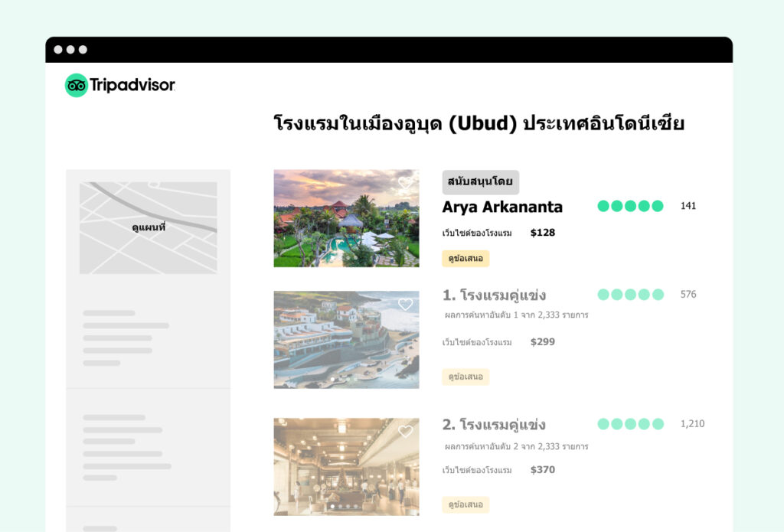Click เว็บไซต์ของโรงแรม next to $299
784x532 pixels.
[x=477, y=342]
